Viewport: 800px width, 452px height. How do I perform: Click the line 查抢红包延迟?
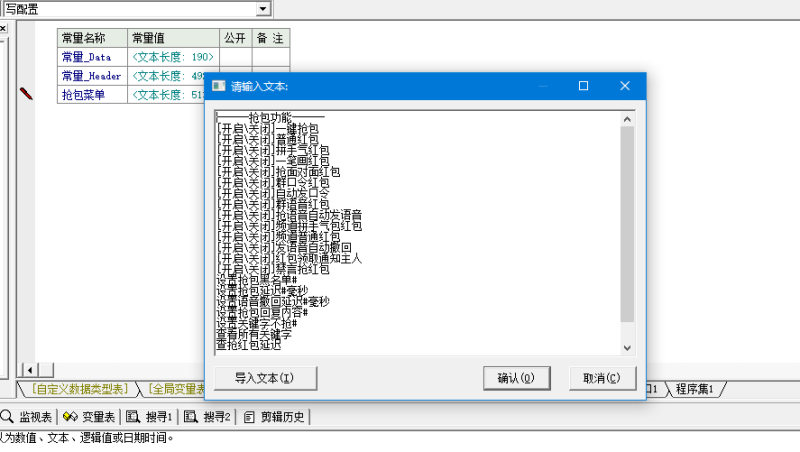pos(248,345)
